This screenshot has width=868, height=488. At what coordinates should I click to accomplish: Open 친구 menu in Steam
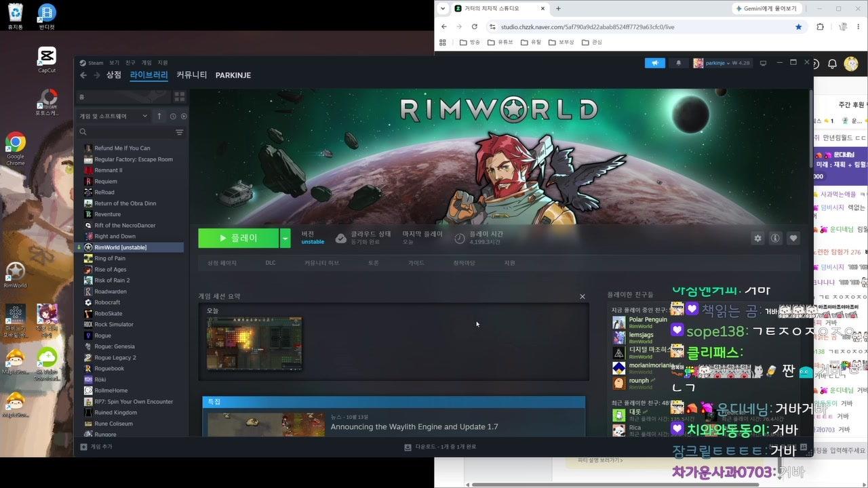coord(130,62)
